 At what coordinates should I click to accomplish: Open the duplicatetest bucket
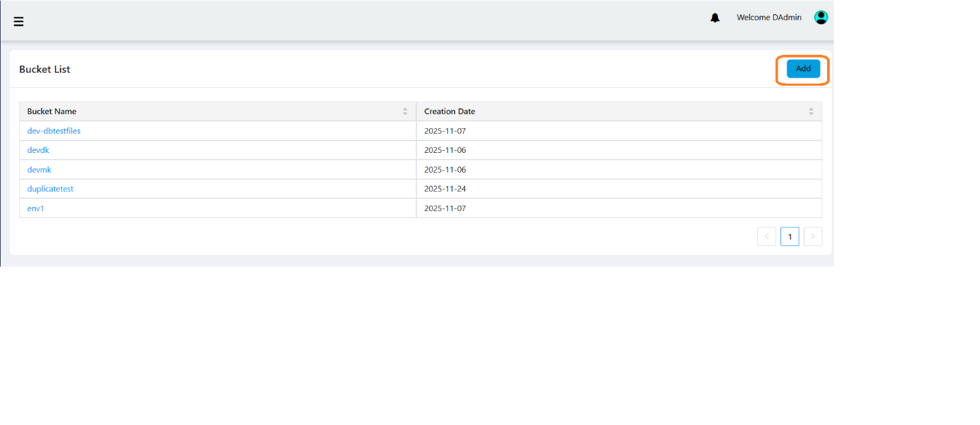pyautogui.click(x=50, y=189)
